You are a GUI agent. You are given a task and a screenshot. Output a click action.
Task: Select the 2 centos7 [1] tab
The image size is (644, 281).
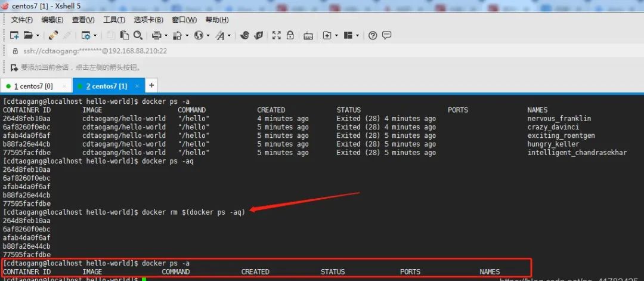(108, 86)
